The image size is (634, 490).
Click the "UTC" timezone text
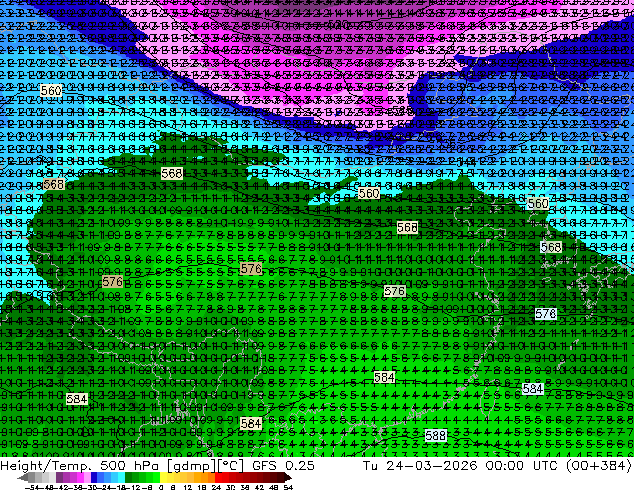point(545,465)
